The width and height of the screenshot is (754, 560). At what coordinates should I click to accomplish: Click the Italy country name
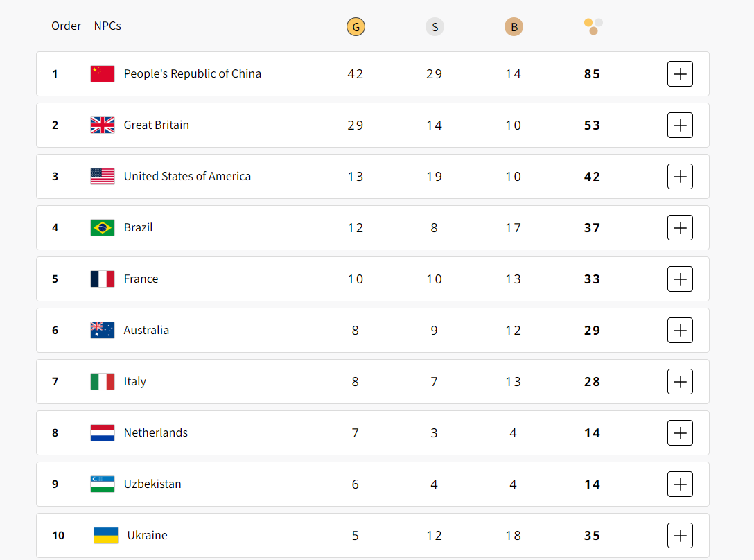pos(135,381)
